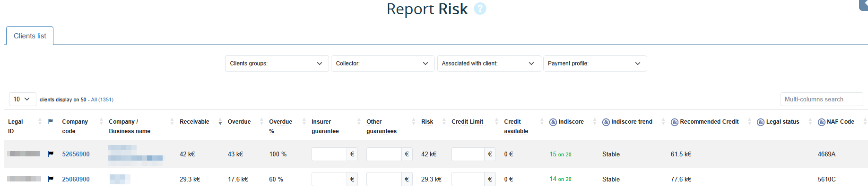Open the Associated with client dropdown

(x=488, y=63)
